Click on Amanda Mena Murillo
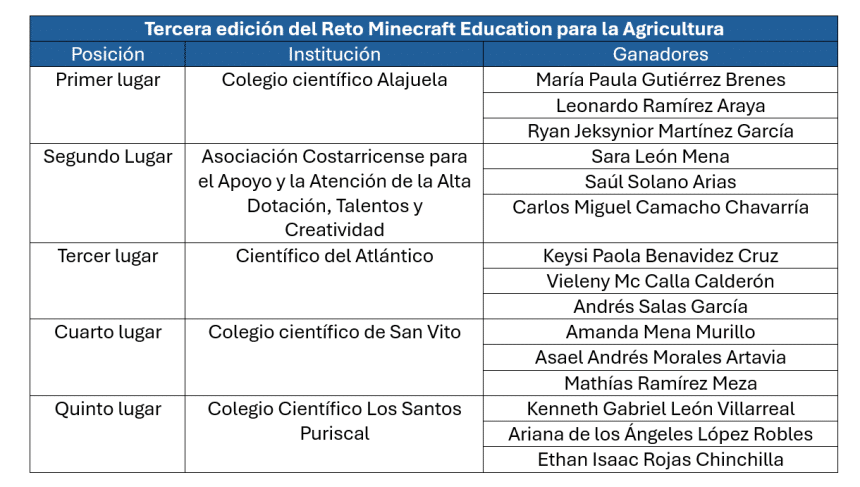 point(660,332)
